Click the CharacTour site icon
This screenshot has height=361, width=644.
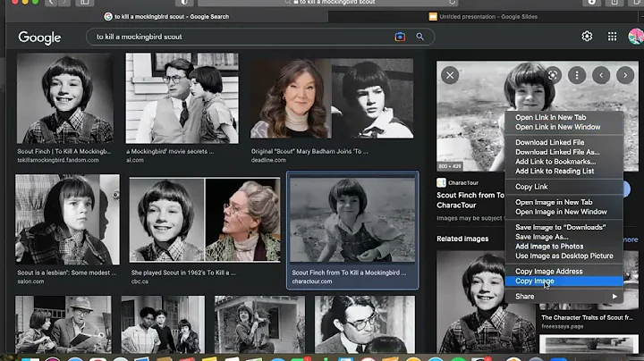(x=441, y=182)
